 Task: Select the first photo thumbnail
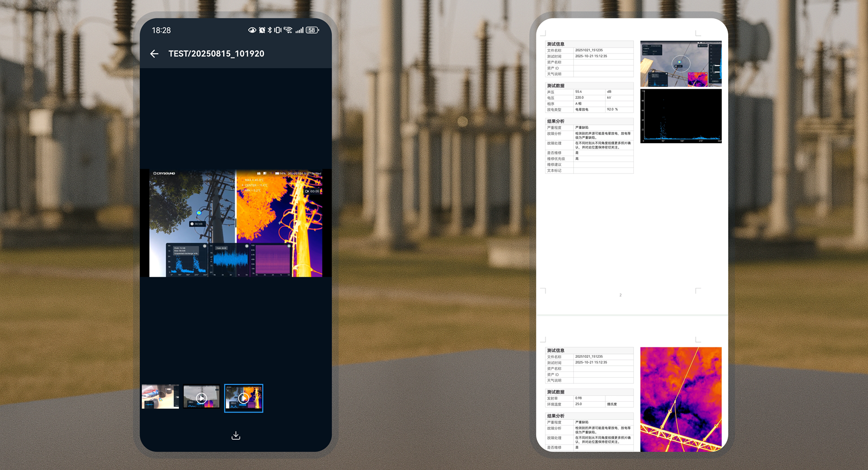(x=160, y=397)
